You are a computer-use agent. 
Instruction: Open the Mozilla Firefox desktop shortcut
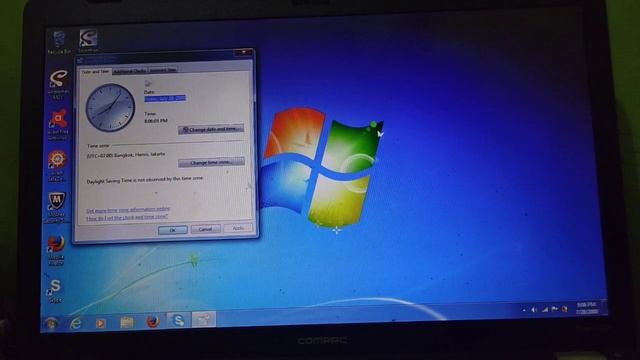pyautogui.click(x=56, y=250)
